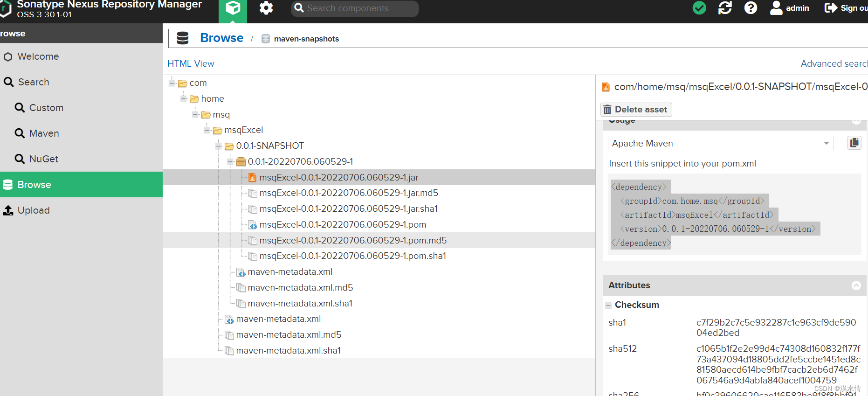868x396 pixels.
Task: Select msqExcel-0.0.1-20220706.060529-1.pom.sha1 row
Action: coord(379,256)
